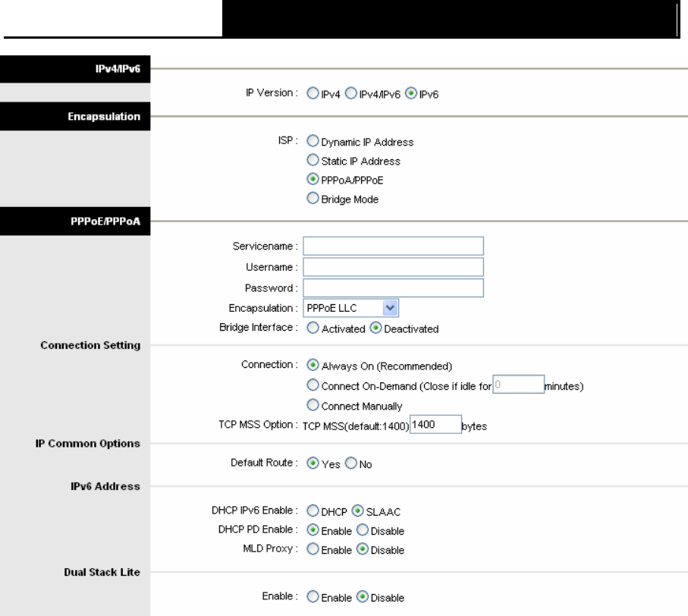Image resolution: width=688 pixels, height=616 pixels.
Task: Click into the Servicename text field
Action: tap(393, 246)
